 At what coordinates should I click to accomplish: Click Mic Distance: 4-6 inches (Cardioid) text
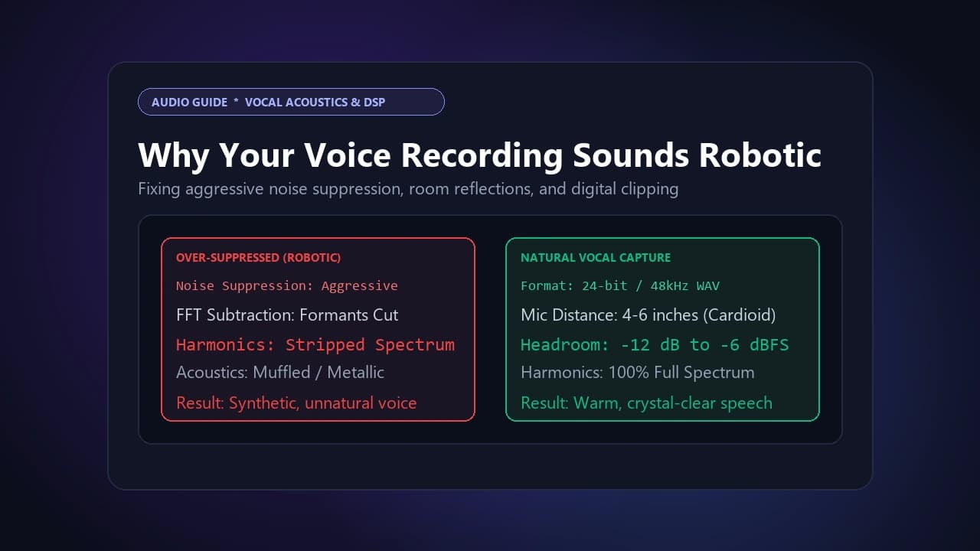click(648, 315)
